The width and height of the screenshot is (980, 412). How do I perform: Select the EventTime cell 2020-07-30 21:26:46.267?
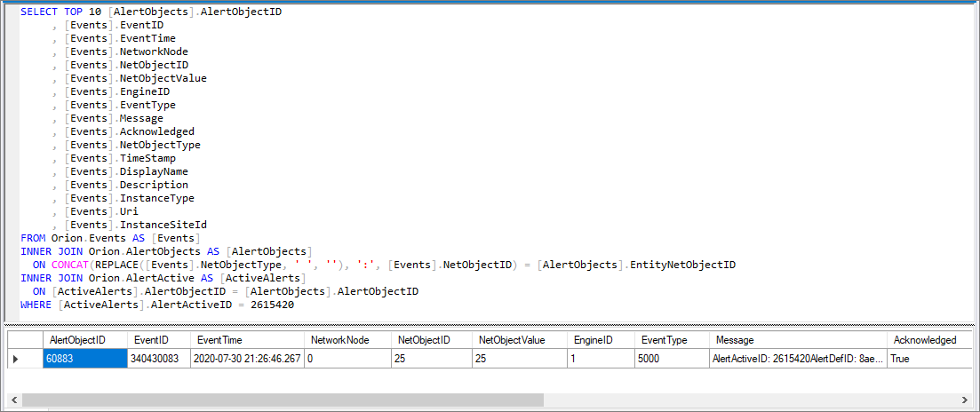pyautogui.click(x=248, y=359)
